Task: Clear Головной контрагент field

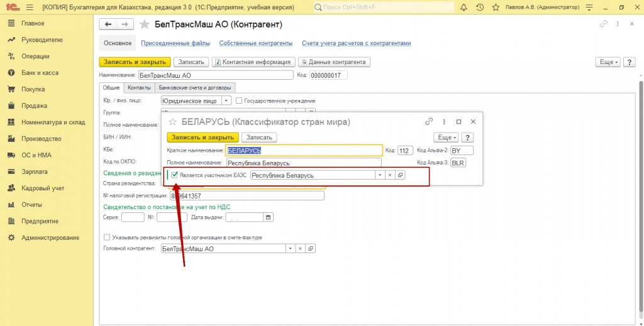Action: click(300, 249)
